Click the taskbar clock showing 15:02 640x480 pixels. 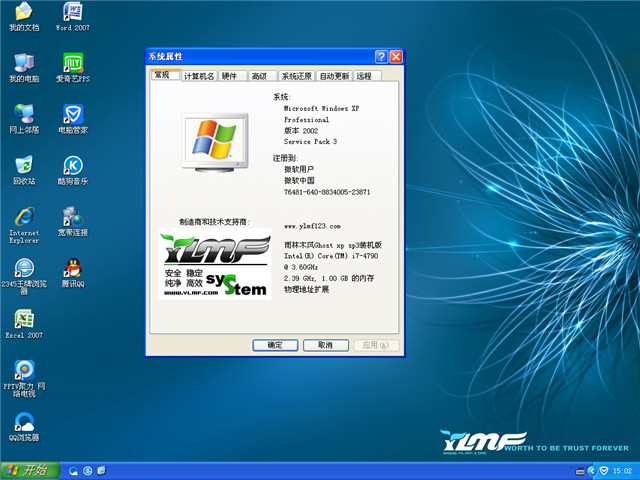click(622, 471)
